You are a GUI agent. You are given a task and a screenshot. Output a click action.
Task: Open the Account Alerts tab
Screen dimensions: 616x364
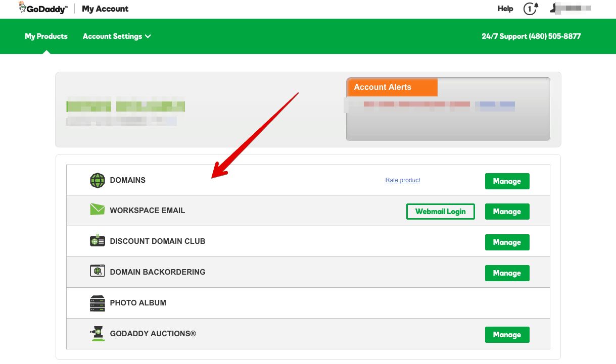point(392,87)
